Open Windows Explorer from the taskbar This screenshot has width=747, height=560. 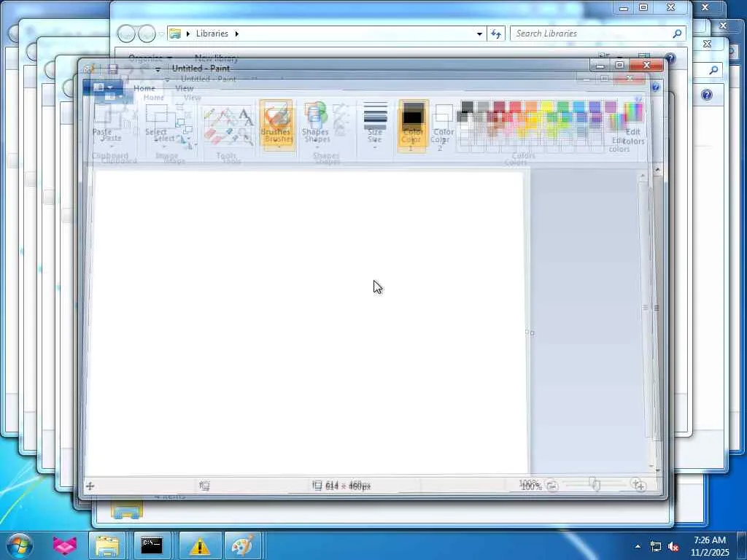coord(107,545)
